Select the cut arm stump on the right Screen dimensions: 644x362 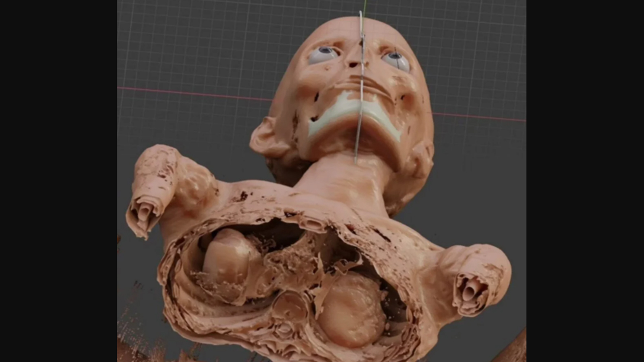(x=472, y=291)
